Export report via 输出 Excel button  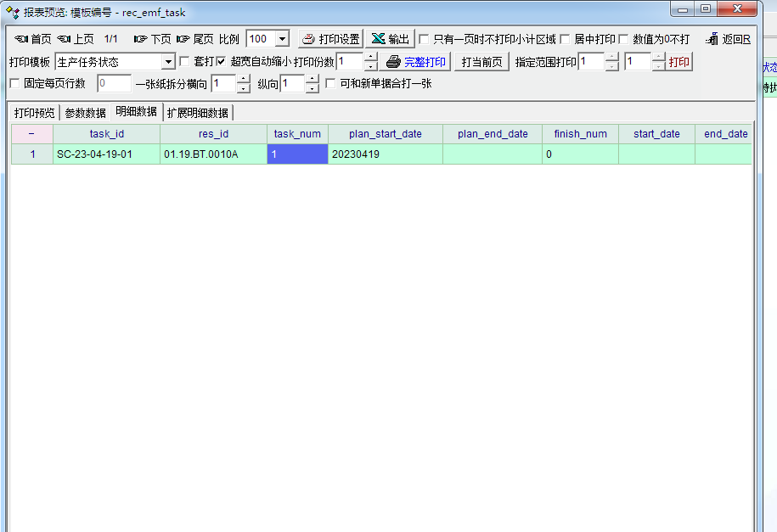[390, 39]
